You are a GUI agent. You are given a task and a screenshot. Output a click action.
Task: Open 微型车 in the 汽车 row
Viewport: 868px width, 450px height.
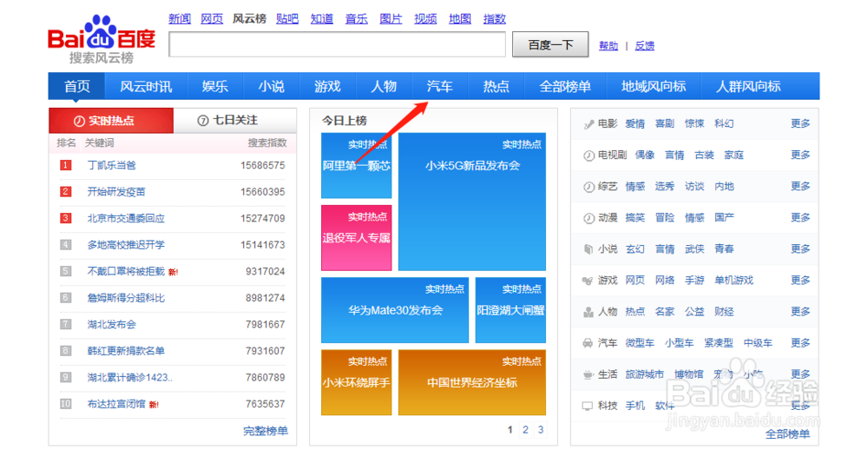coord(640,343)
